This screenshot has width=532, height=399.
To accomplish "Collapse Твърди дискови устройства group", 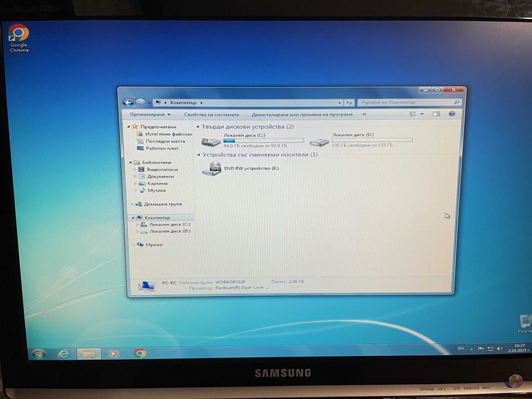I will click(198, 127).
